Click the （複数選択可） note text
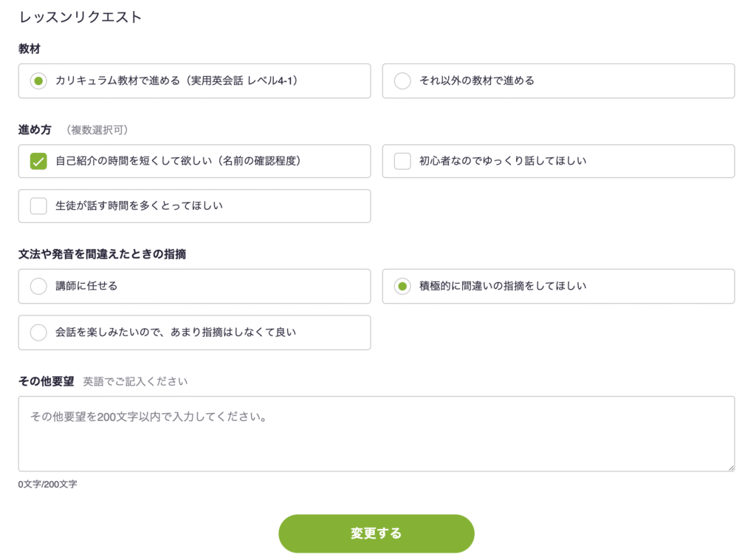The height and width of the screenshot is (560, 756). (98, 130)
